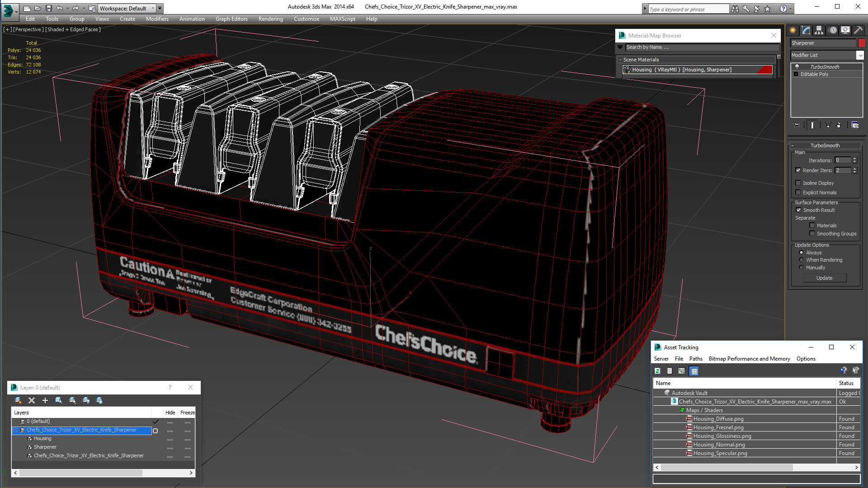Enable Isoline Display checkbox
This screenshot has width=868, height=488.
[798, 183]
